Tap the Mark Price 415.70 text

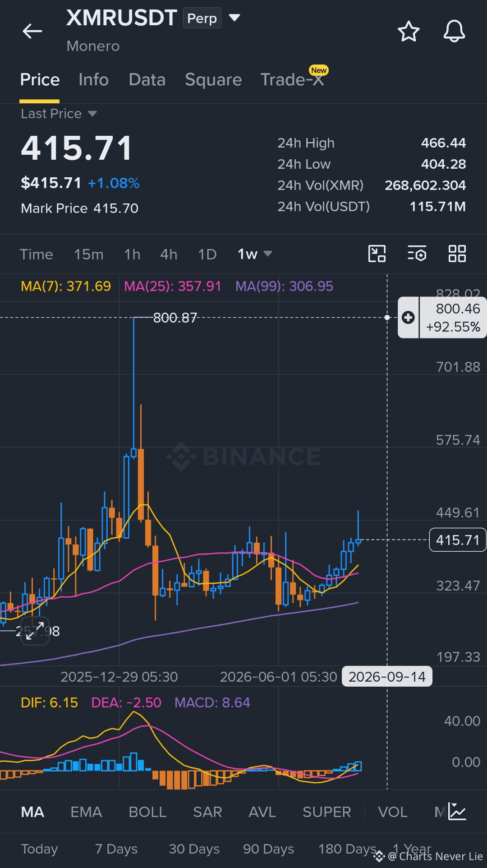80,208
